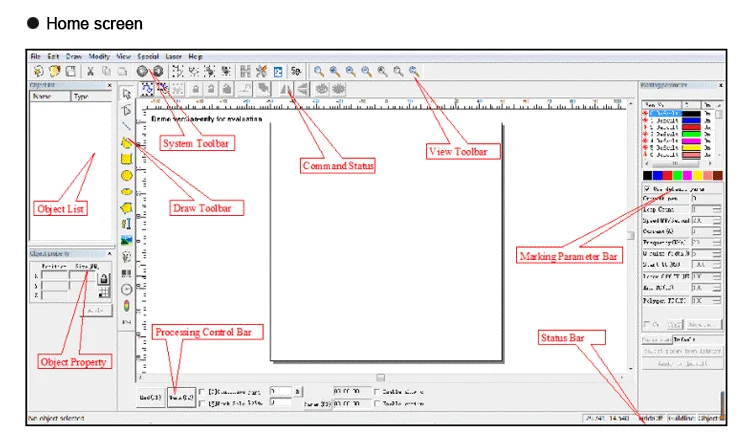Click the hatch fill icon in system toolbar
750x446 pixels.
pyautogui.click(x=245, y=71)
